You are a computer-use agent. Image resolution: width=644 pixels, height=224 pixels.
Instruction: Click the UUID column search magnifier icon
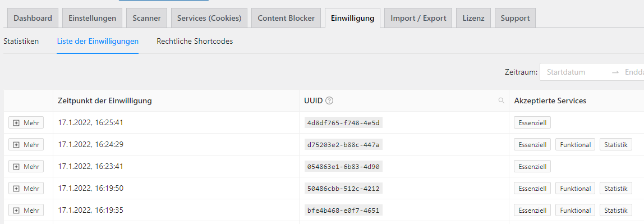tap(501, 100)
